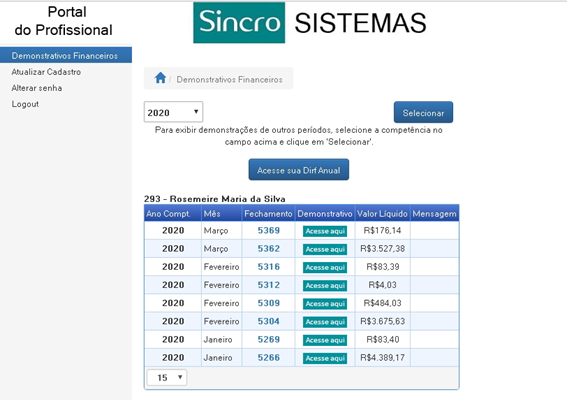Click the home icon in breadcrumb
567x400 pixels.
[160, 78]
